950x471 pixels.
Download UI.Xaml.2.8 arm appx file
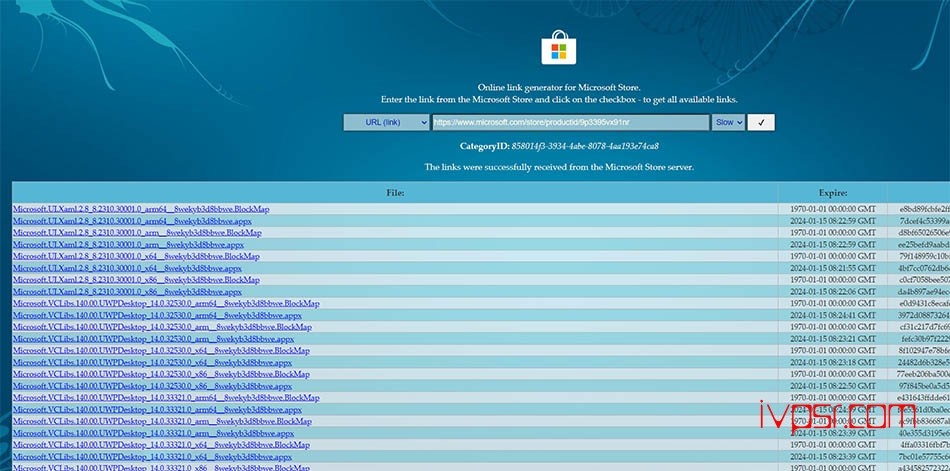click(128, 245)
